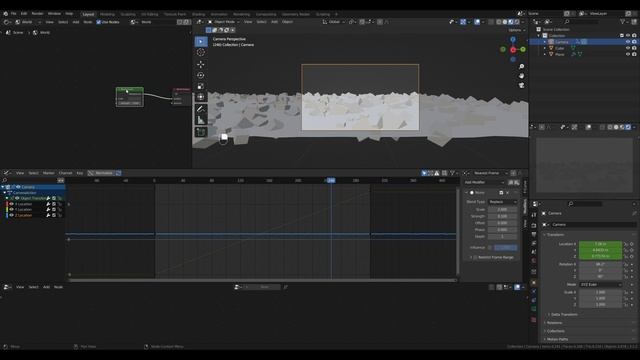Click the viewport pan hand icon
This screenshot has height=360, width=640.
click(x=521, y=76)
